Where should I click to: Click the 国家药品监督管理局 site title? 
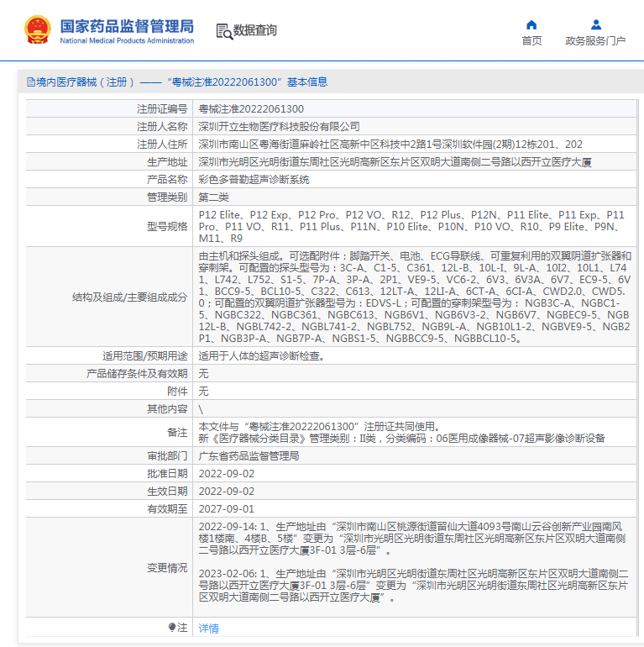point(127,26)
